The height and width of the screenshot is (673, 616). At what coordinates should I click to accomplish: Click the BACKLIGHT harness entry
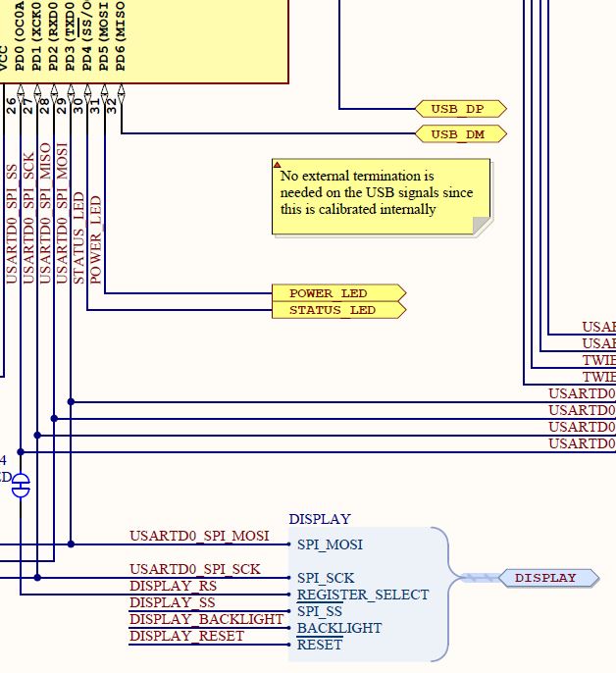pos(339,628)
